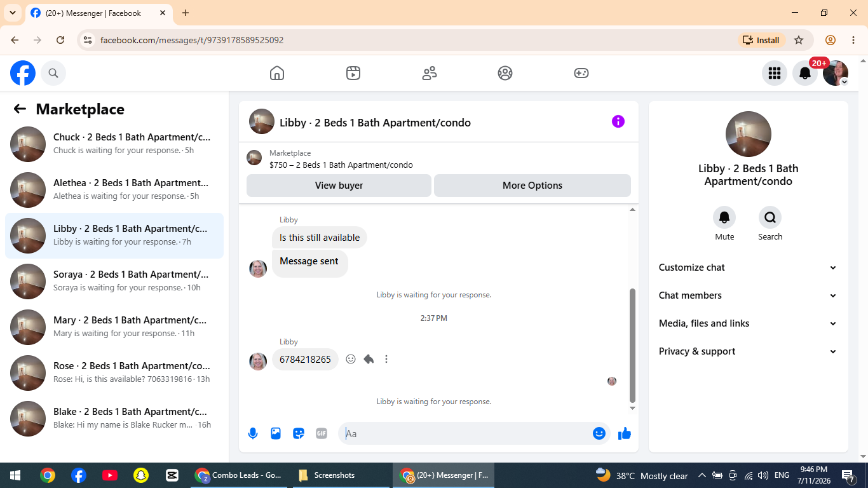
Task: Open the Marketplace listing $750 link
Action: (341, 165)
